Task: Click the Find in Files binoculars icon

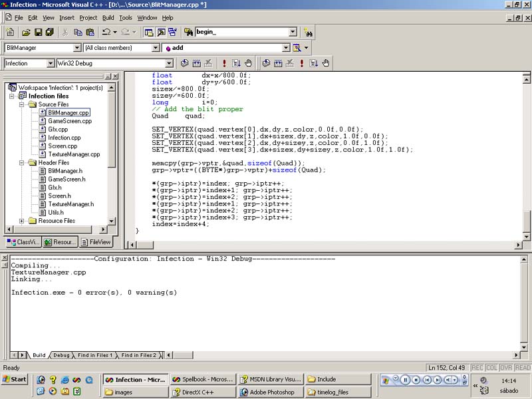Action: pos(188,32)
